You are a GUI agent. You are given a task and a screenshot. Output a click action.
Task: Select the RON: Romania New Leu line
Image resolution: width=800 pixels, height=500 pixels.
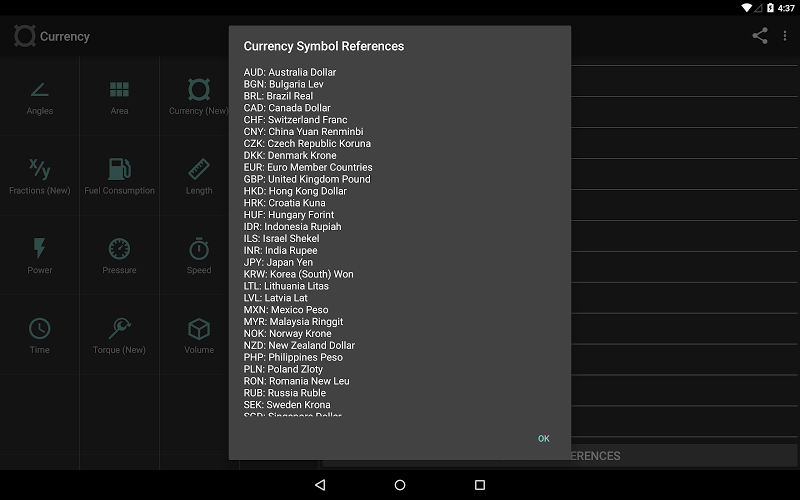296,381
